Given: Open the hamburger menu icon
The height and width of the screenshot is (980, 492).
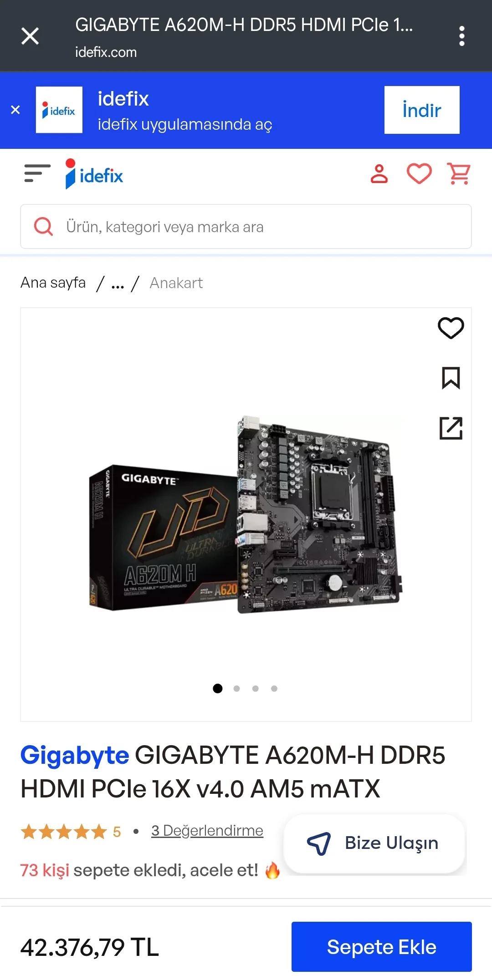Looking at the screenshot, I should tap(37, 173).
